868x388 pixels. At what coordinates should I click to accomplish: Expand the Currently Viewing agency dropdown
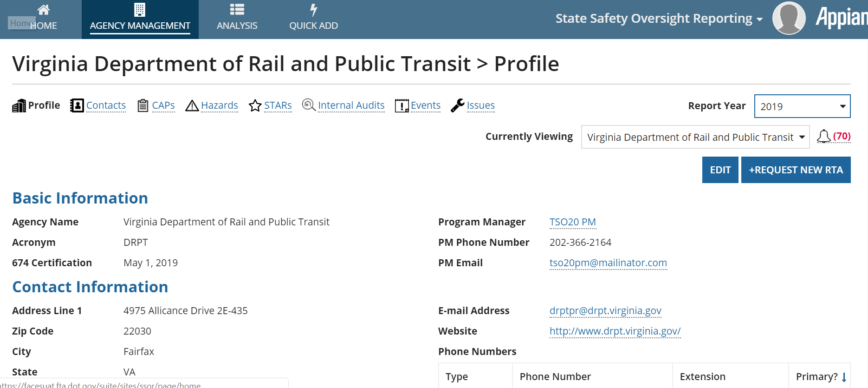(x=695, y=137)
